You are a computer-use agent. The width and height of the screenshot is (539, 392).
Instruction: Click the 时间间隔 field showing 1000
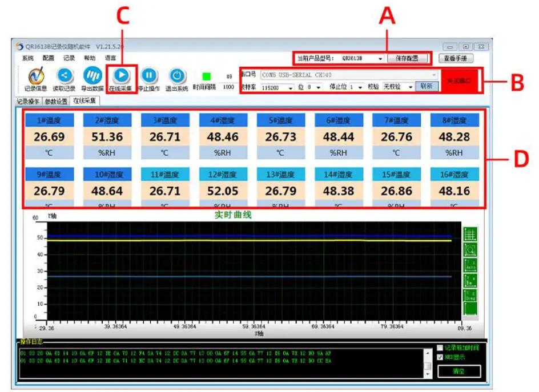pos(228,87)
